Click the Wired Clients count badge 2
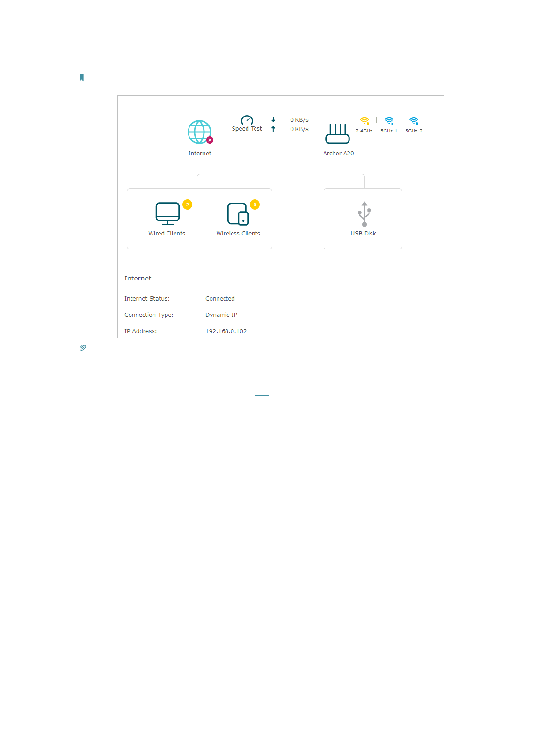Image resolution: width=560 pixels, height=741 pixels. (x=187, y=205)
